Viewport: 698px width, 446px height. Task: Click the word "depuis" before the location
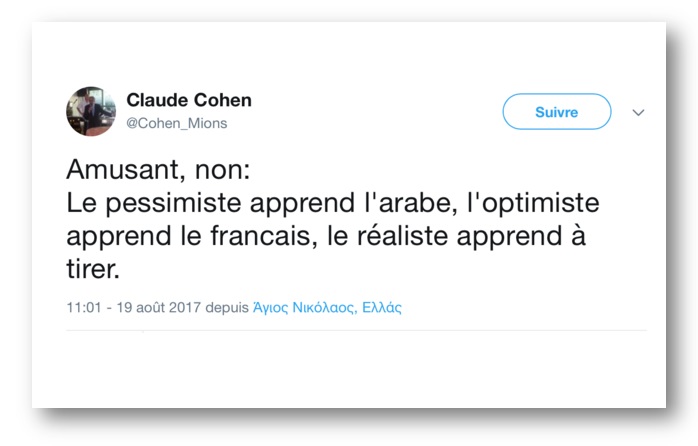pyautogui.click(x=226, y=308)
